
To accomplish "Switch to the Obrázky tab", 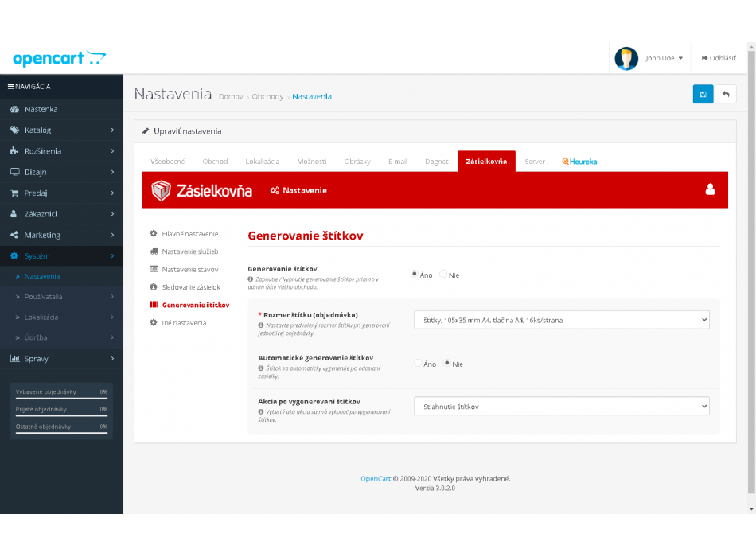I will [x=357, y=162].
